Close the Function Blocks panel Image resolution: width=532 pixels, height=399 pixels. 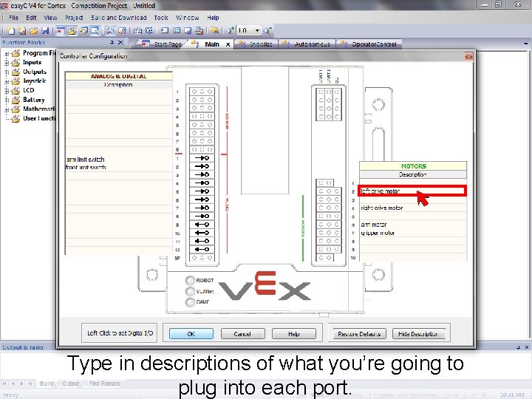click(120, 42)
